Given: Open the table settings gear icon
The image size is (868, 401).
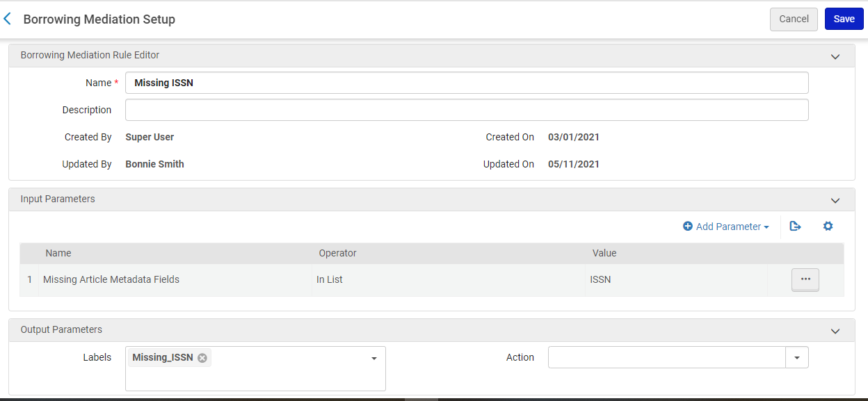Looking at the screenshot, I should click(x=828, y=226).
